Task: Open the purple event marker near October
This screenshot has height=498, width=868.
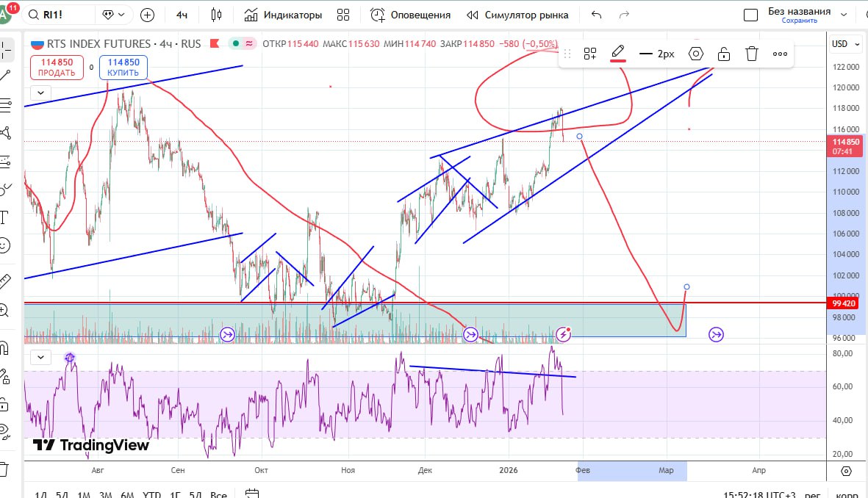Action: (x=228, y=334)
